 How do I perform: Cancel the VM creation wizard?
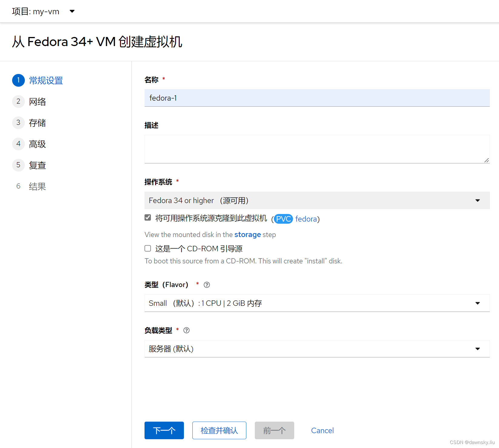[x=322, y=430]
